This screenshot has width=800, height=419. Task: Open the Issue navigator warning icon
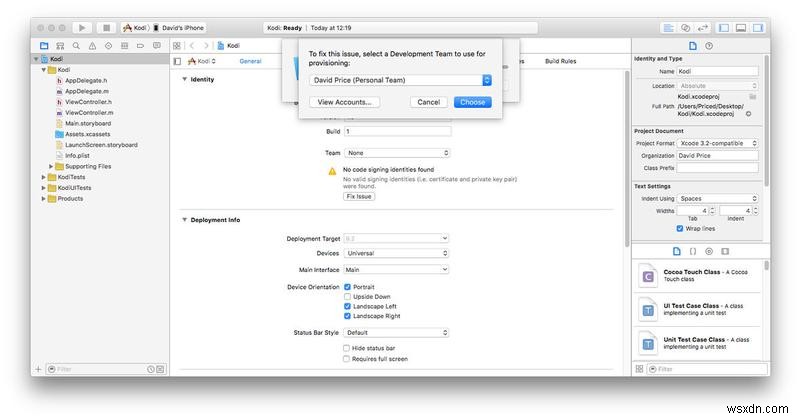tap(92, 45)
